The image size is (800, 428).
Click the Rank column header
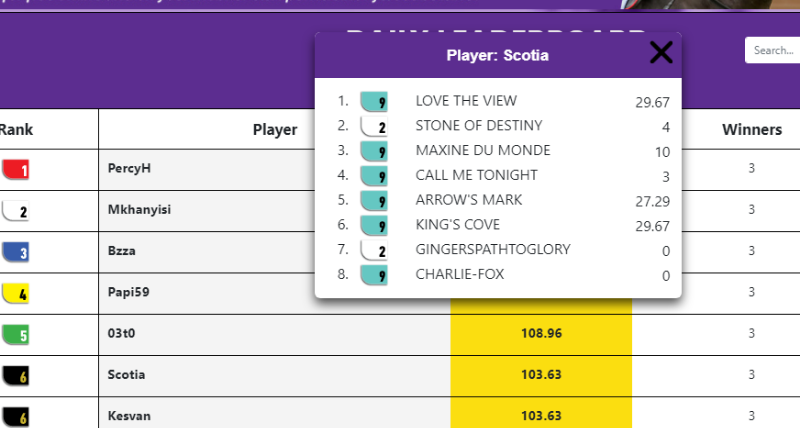16,129
